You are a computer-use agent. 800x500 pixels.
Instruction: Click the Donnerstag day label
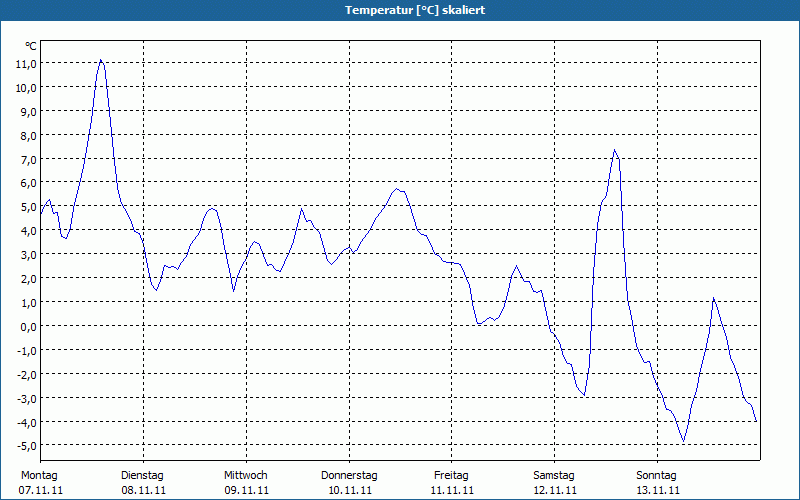[349, 476]
